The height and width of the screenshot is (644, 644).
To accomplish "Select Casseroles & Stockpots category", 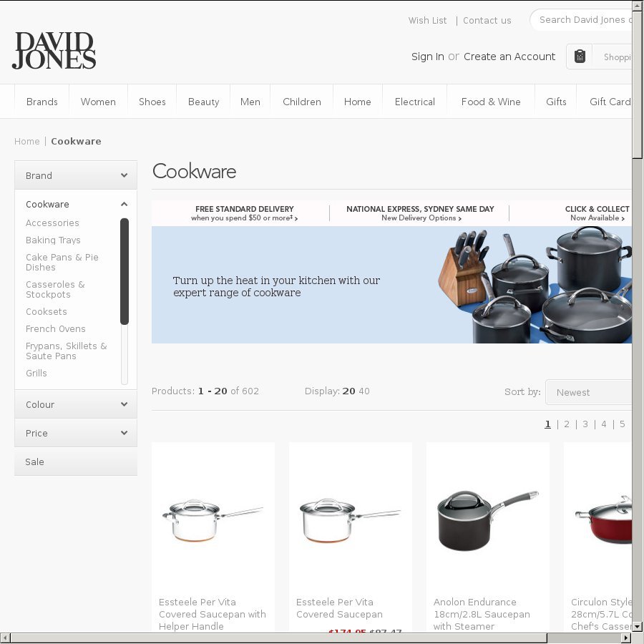I will pyautogui.click(x=55, y=290).
